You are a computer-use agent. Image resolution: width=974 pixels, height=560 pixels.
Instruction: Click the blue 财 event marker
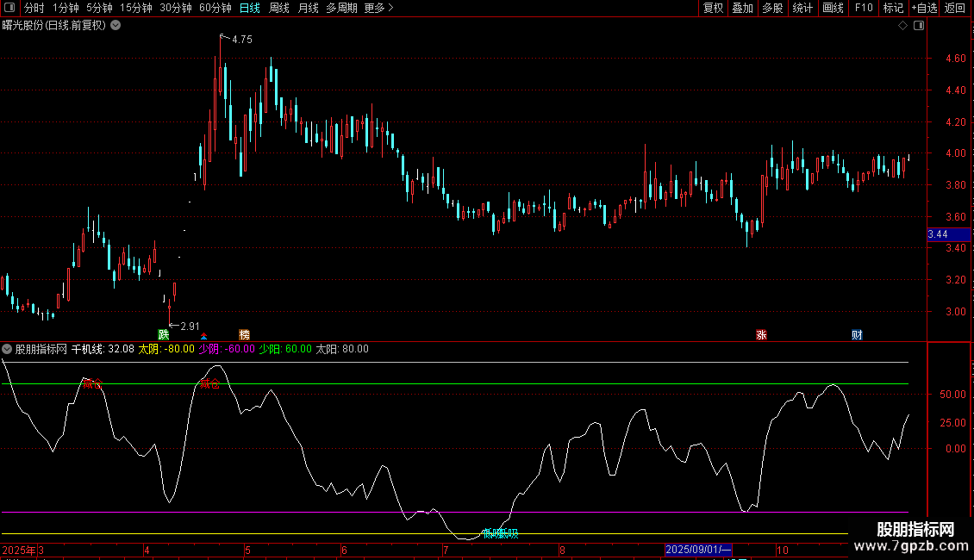857,334
